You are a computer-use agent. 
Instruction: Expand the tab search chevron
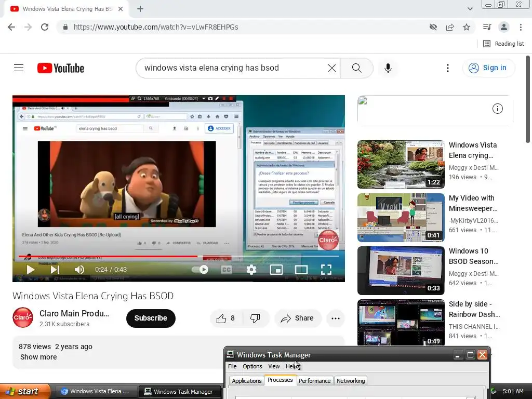tap(470, 9)
